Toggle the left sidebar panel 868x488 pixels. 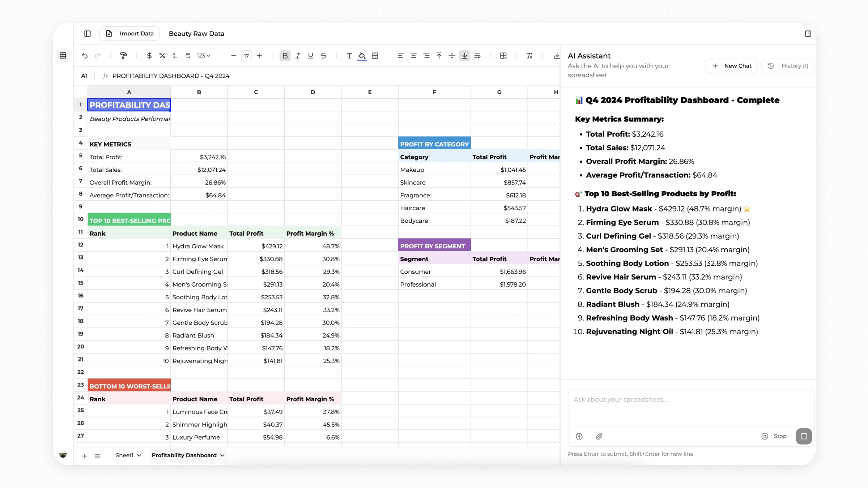click(88, 34)
